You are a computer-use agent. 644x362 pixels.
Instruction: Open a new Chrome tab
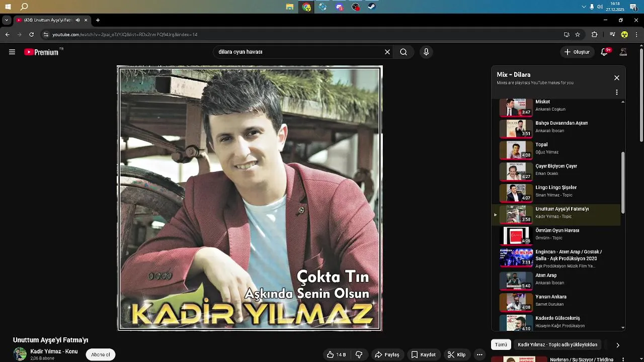(98, 20)
